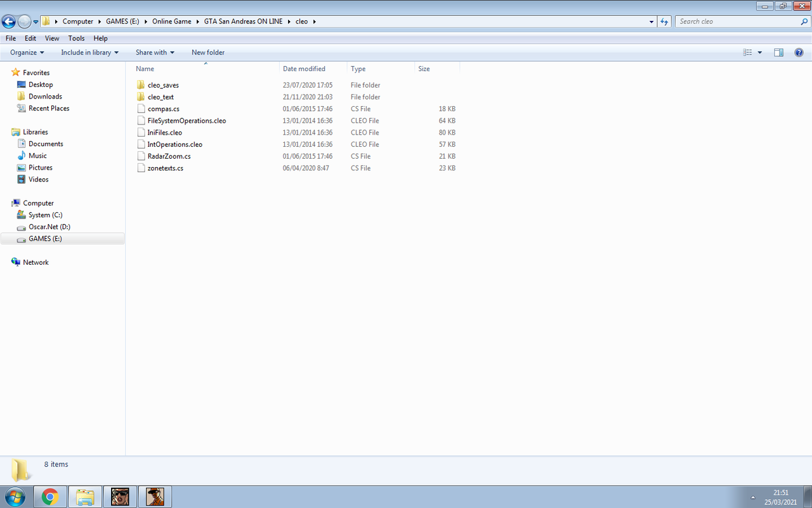The image size is (812, 508).
Task: Open Favorites in the navigation pane
Action: 36,72
